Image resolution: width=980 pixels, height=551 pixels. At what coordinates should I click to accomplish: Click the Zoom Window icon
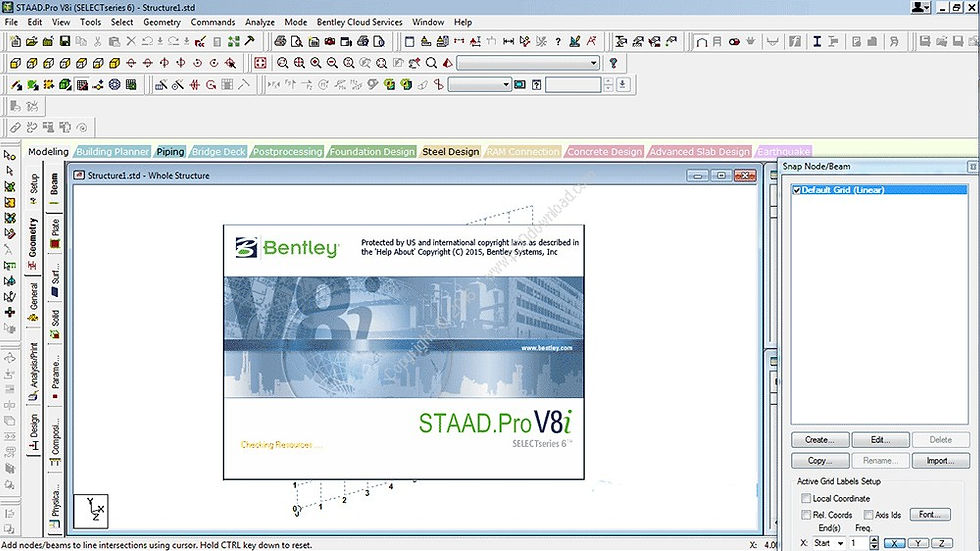pyautogui.click(x=282, y=63)
